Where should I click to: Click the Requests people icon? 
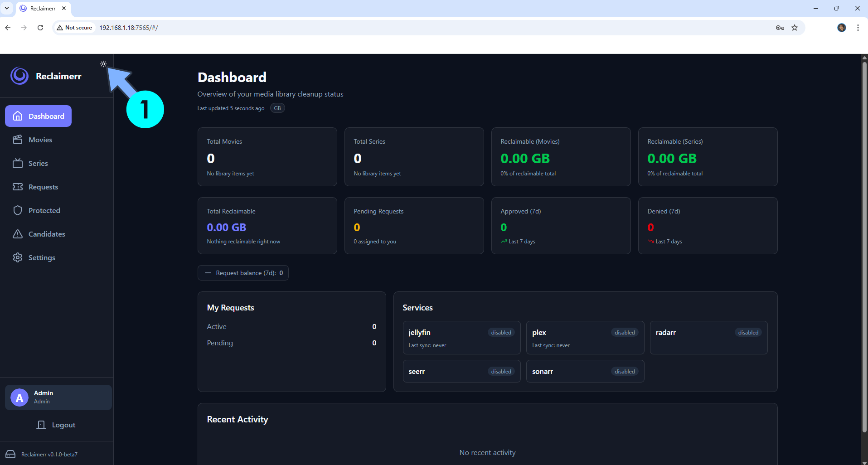pyautogui.click(x=18, y=187)
